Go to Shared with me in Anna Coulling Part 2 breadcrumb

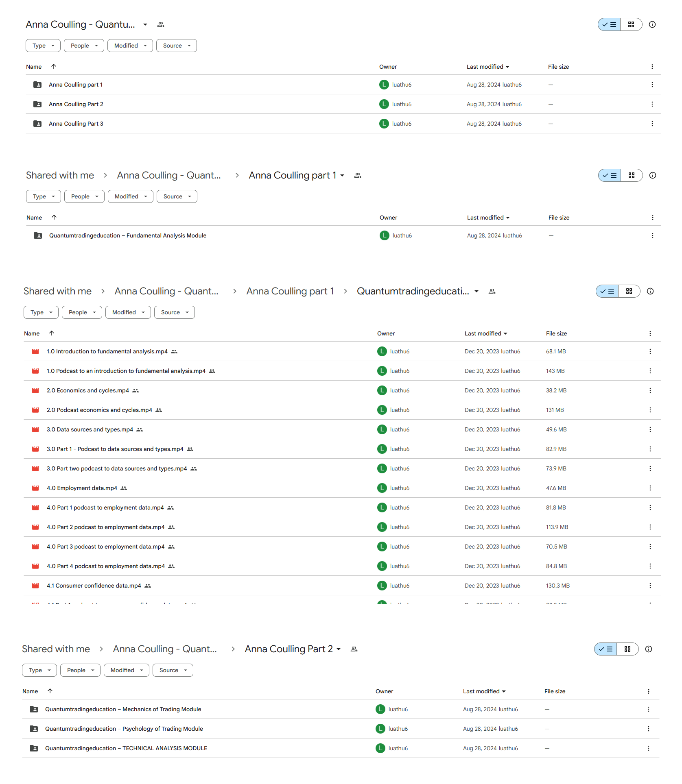click(56, 649)
